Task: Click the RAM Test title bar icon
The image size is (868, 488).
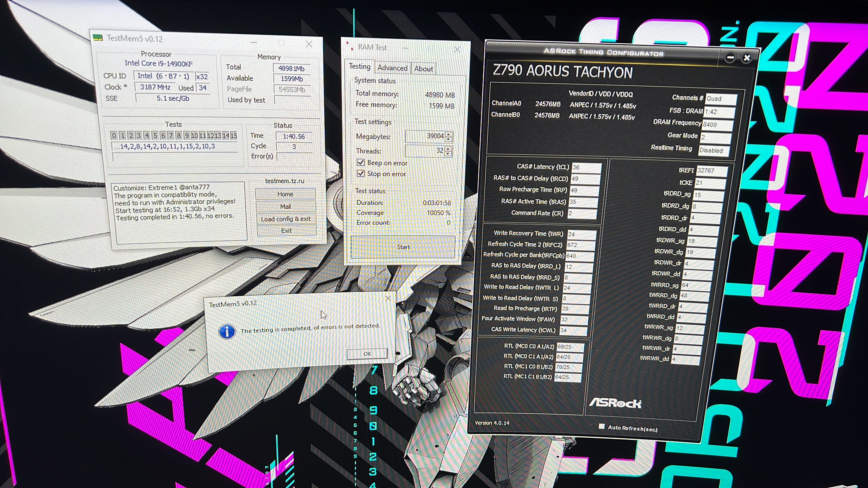Action: [x=349, y=46]
